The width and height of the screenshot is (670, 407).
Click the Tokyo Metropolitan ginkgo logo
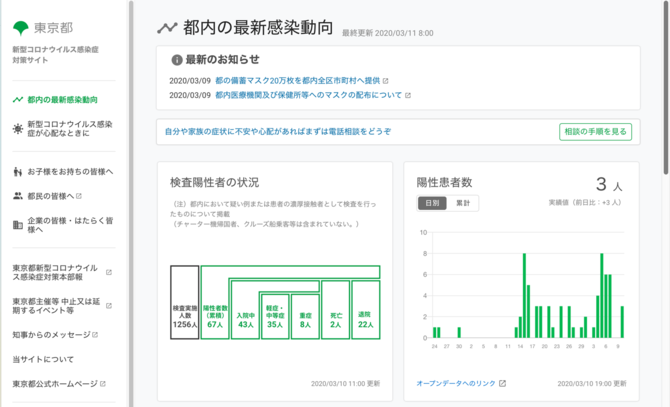pyautogui.click(x=20, y=27)
